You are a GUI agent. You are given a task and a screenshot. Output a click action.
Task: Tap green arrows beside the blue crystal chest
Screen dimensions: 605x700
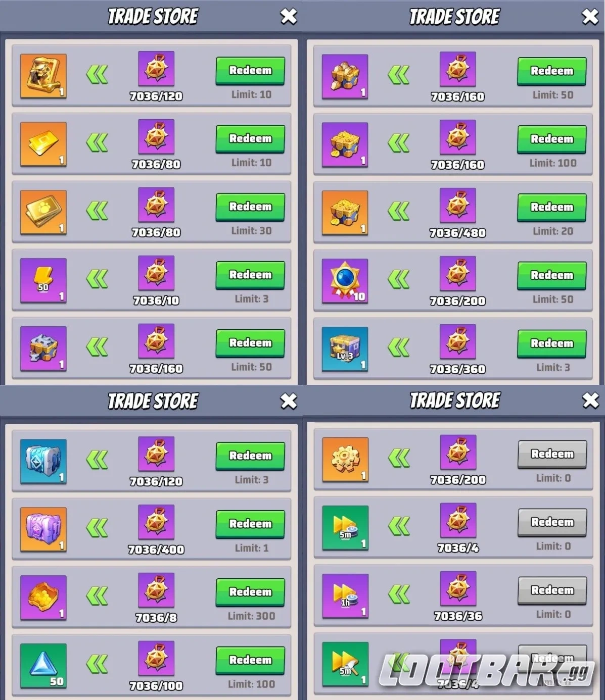(97, 460)
